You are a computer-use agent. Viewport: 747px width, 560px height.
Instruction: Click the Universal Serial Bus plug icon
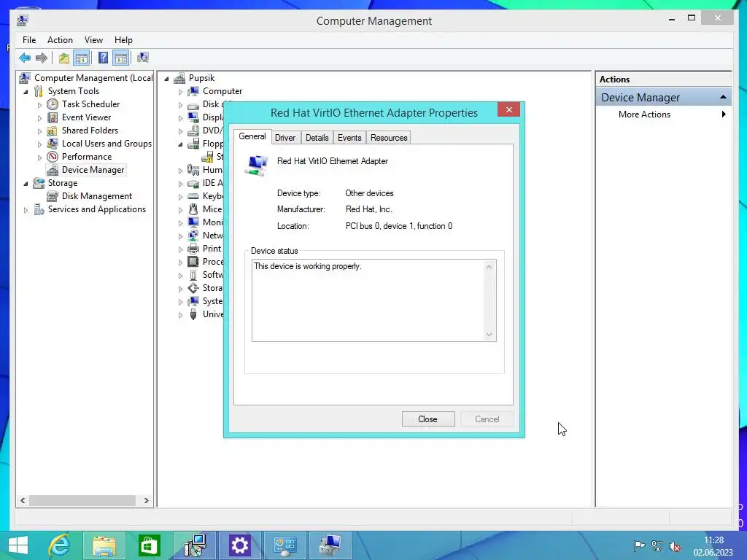coord(193,314)
